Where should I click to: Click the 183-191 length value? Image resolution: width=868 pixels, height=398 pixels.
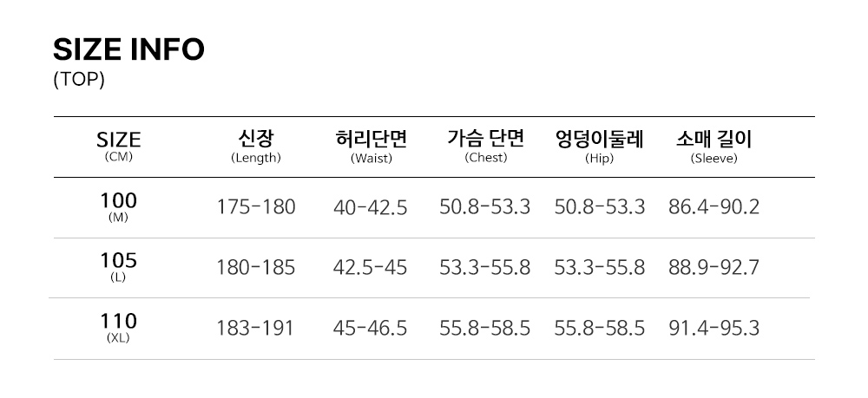click(x=255, y=329)
